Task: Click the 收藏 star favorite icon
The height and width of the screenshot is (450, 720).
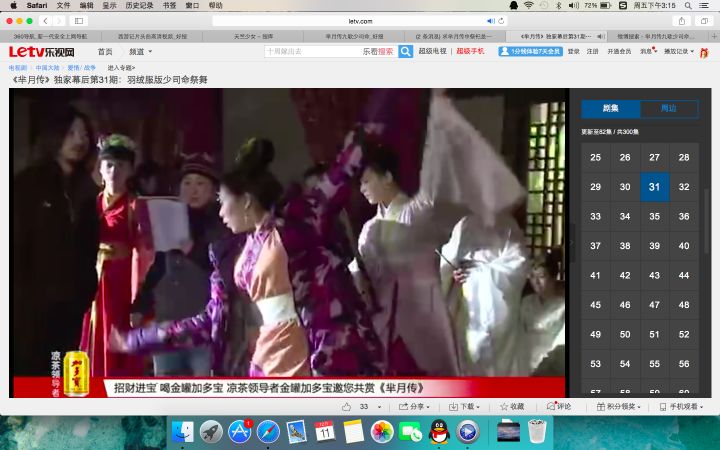Action: pyautogui.click(x=504, y=407)
